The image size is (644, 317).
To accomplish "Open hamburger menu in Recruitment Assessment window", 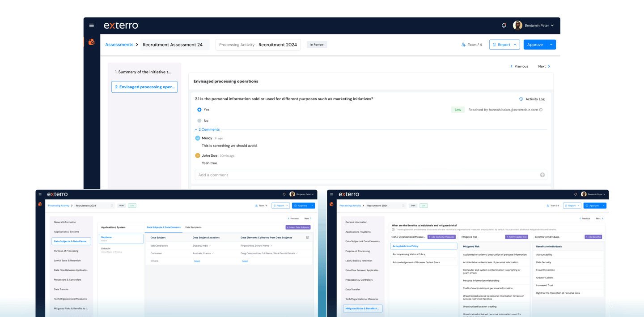I will click(x=92, y=26).
